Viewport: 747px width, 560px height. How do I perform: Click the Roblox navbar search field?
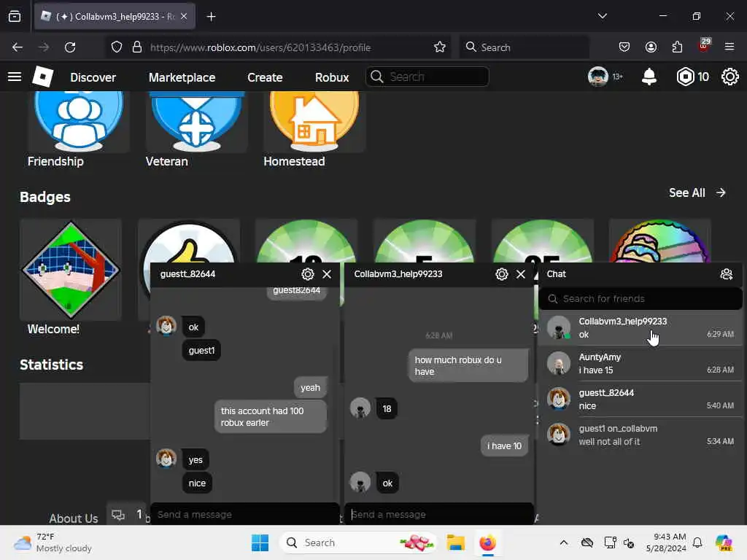pos(427,77)
